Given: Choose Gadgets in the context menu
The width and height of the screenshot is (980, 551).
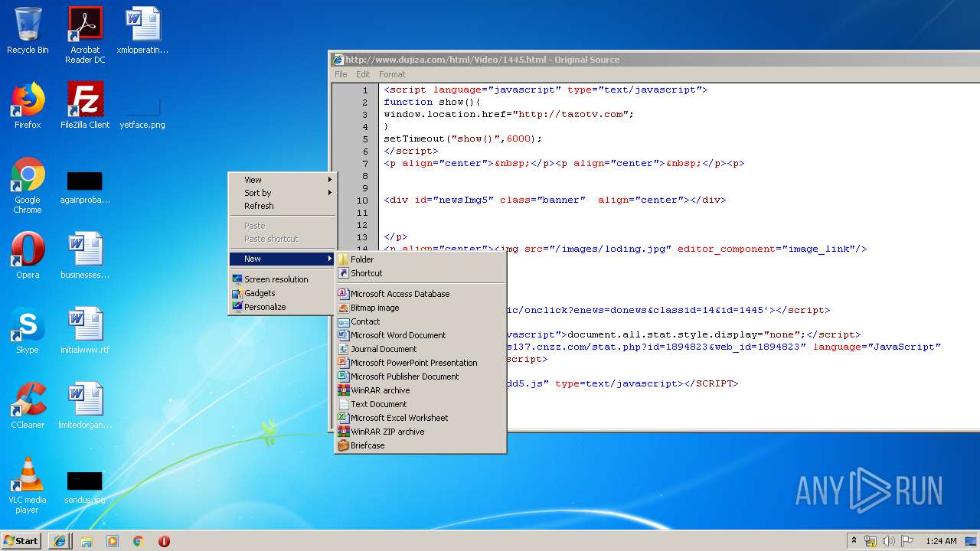Looking at the screenshot, I should point(283,293).
